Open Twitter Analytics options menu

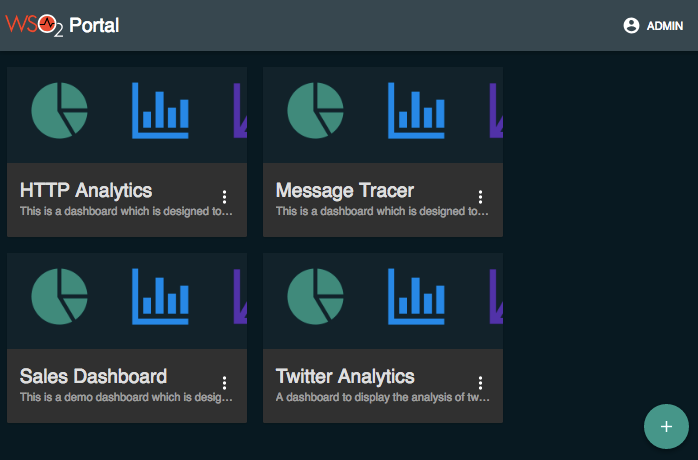(x=480, y=383)
